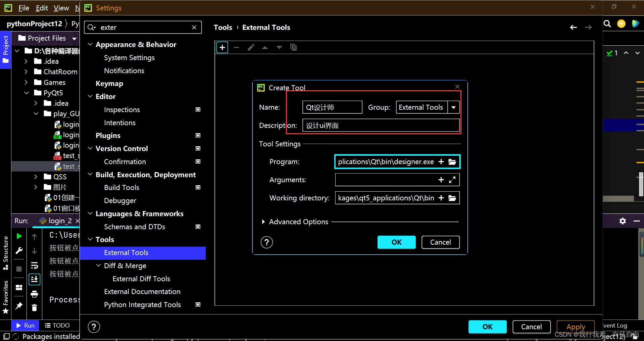Print the run console output
Image resolution: width=644 pixels, height=341 pixels.
[x=34, y=294]
